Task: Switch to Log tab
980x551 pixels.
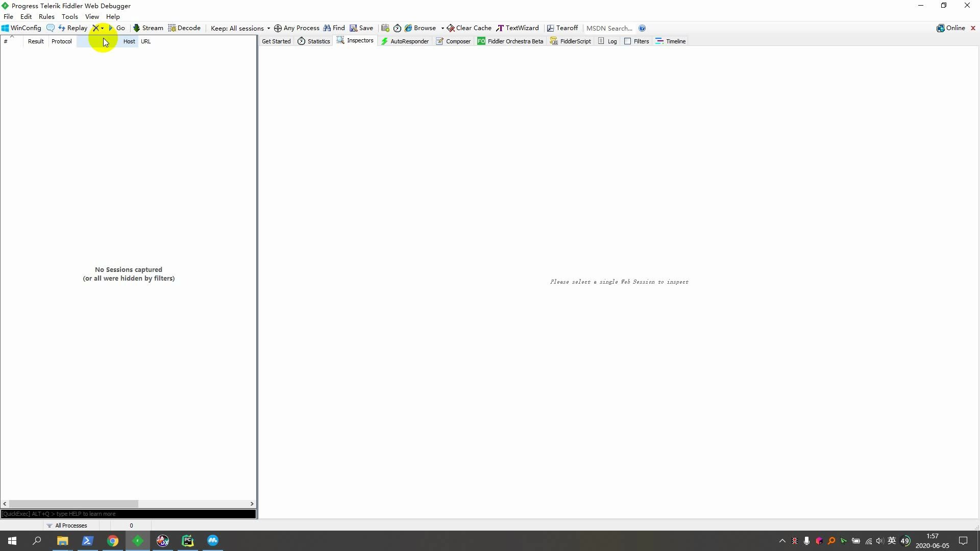Action: pos(607,41)
